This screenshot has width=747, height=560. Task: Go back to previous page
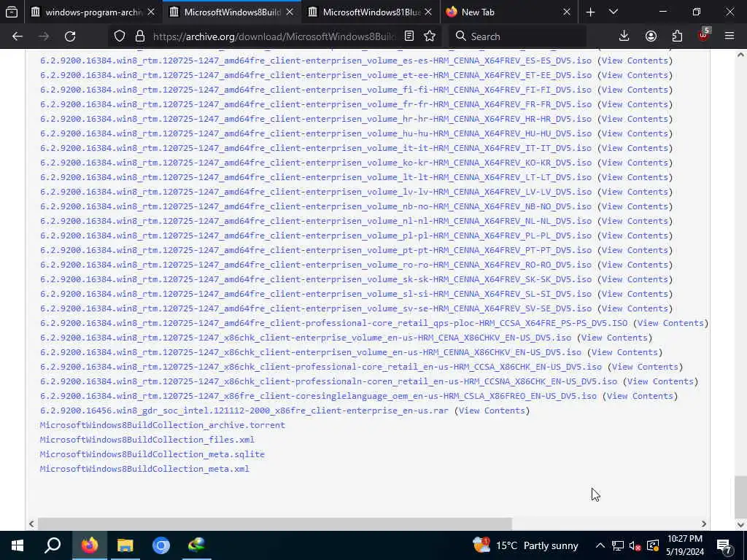[18, 36]
